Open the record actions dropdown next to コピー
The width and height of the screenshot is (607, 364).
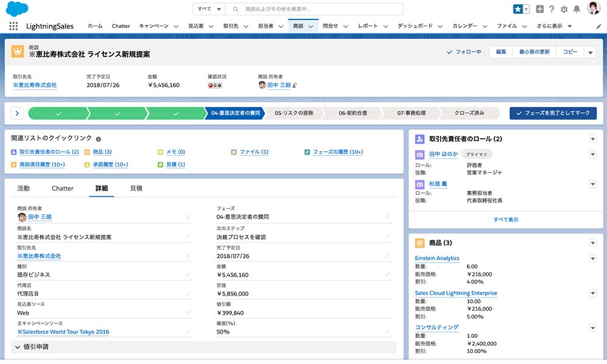[591, 52]
